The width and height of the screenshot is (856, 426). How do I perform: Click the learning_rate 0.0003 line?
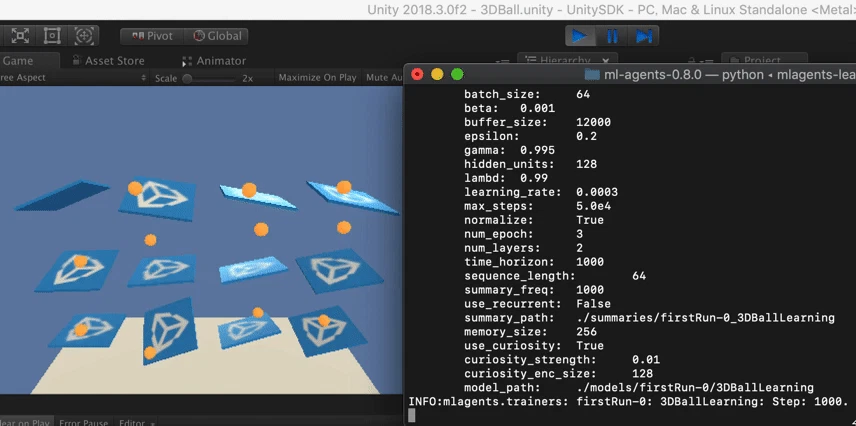[541, 192]
